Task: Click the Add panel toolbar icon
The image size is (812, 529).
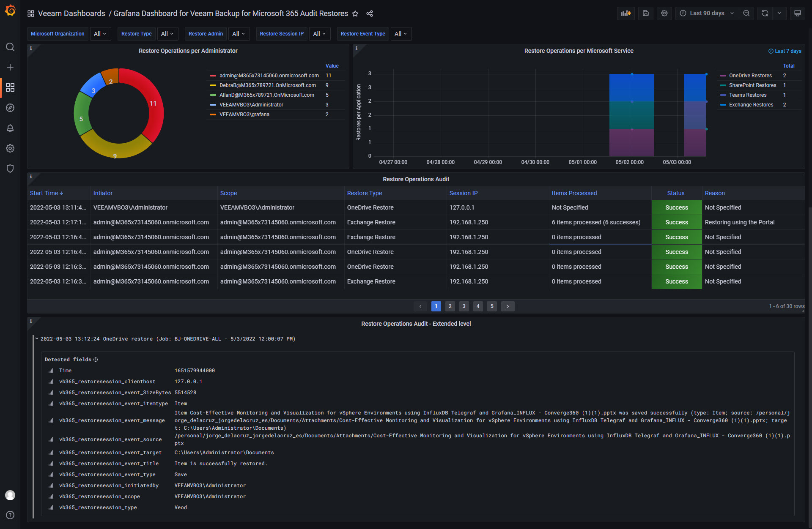Action: [x=625, y=13]
